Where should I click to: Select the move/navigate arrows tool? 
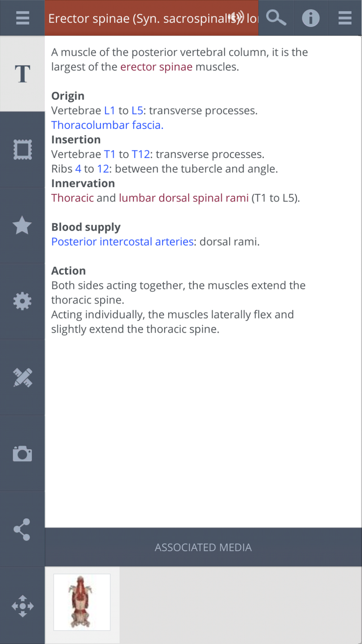22,606
